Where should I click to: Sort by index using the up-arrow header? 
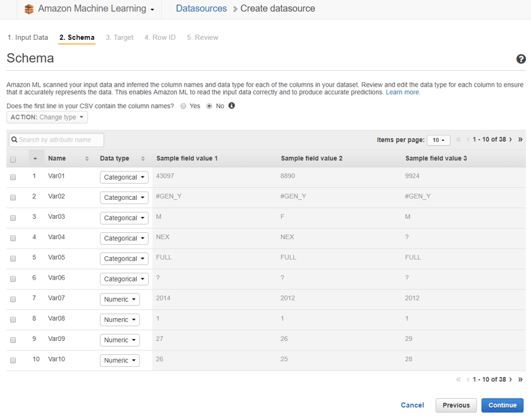pos(35,158)
